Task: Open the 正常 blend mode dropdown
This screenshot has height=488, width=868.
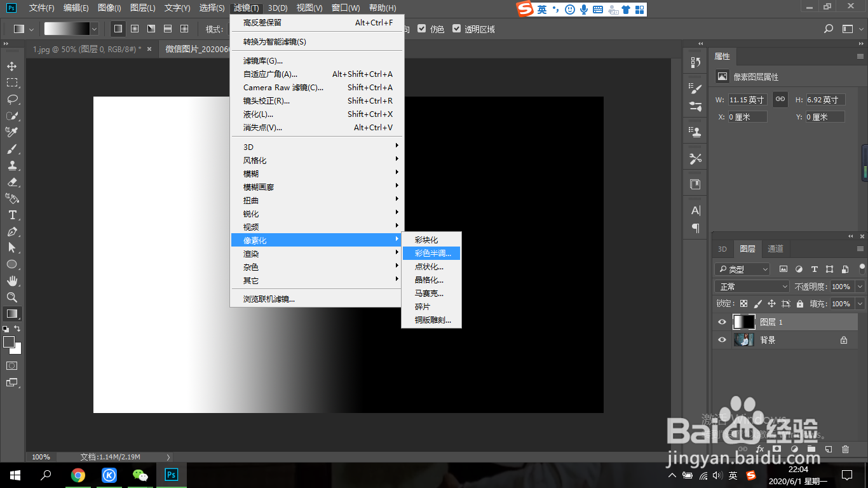Action: 752,287
